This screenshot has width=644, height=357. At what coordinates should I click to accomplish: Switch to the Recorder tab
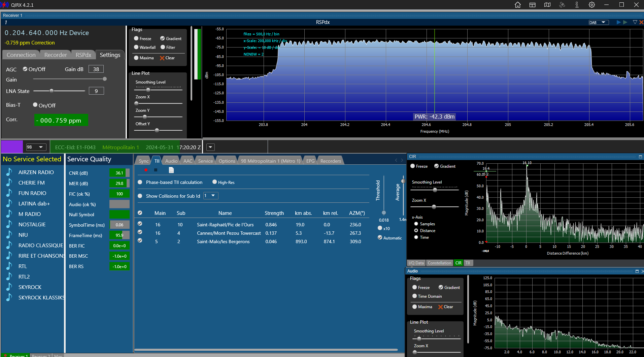click(x=56, y=55)
